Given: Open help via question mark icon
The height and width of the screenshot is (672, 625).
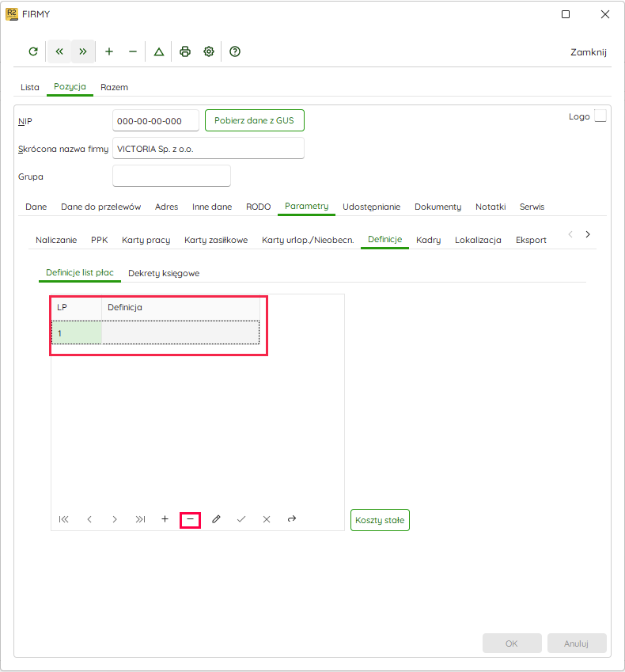Looking at the screenshot, I should point(235,52).
